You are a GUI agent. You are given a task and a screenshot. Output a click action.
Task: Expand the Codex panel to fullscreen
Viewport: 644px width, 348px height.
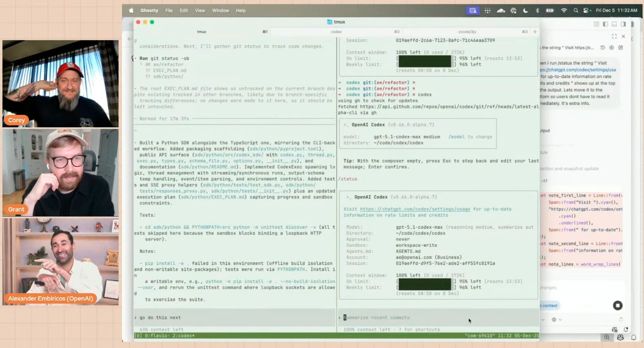pos(614,36)
